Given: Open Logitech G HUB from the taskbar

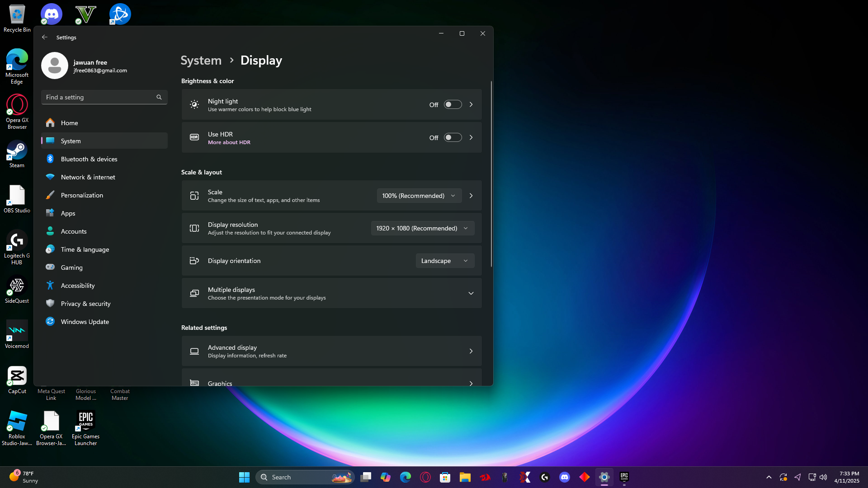Looking at the screenshot, I should tap(545, 477).
